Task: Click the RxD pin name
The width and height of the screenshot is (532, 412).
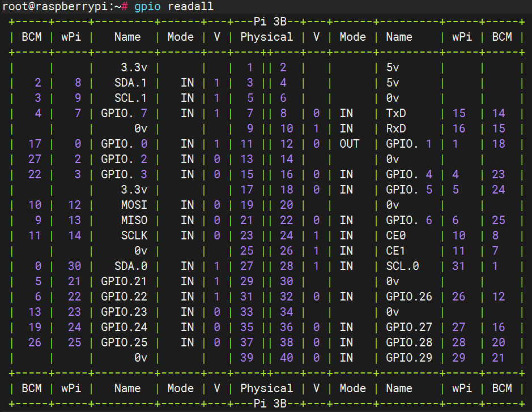Action: click(x=396, y=128)
